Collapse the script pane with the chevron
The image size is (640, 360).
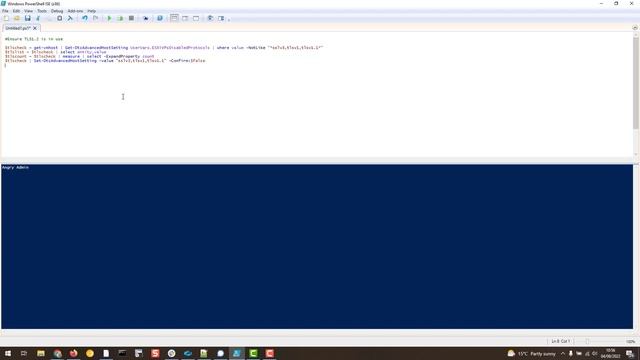click(x=635, y=28)
